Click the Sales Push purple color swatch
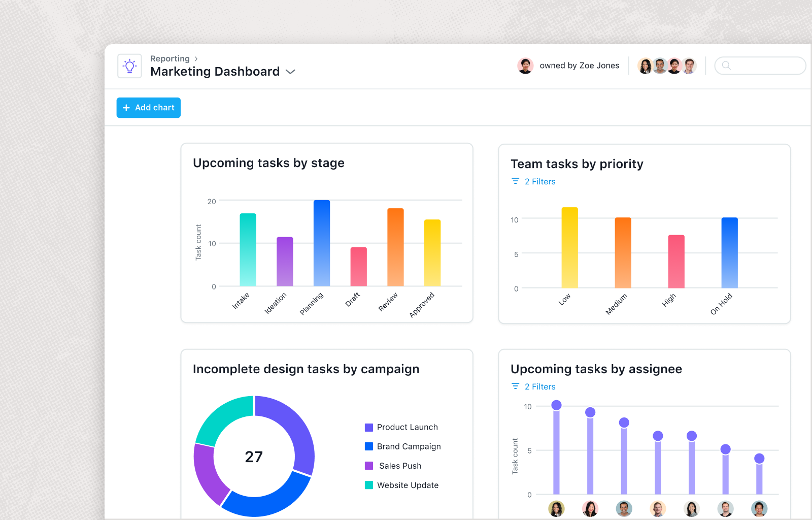Screen dimensions: 812x520 pos(368,466)
